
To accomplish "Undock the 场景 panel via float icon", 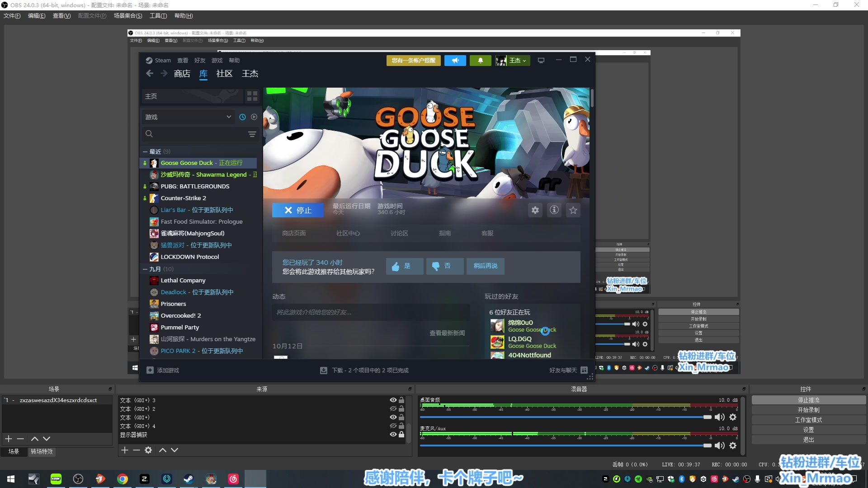I will 110,389.
